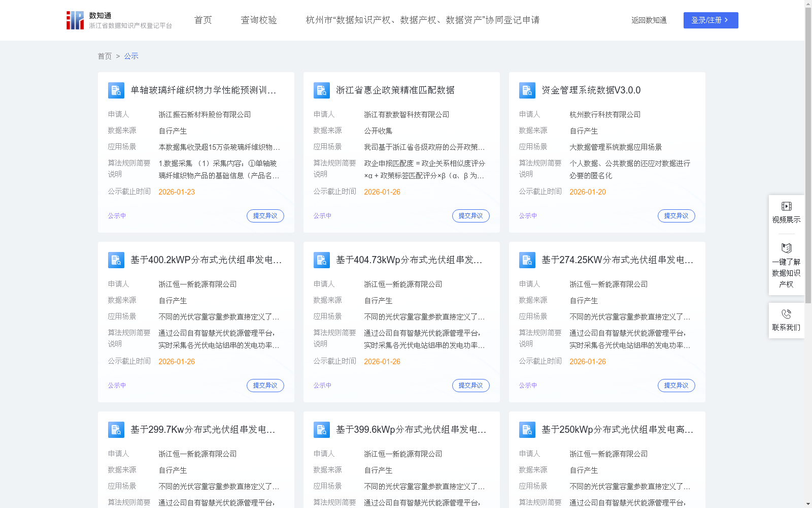Click deadline date 2026-01-23
The height and width of the screenshot is (508, 812).
click(177, 192)
